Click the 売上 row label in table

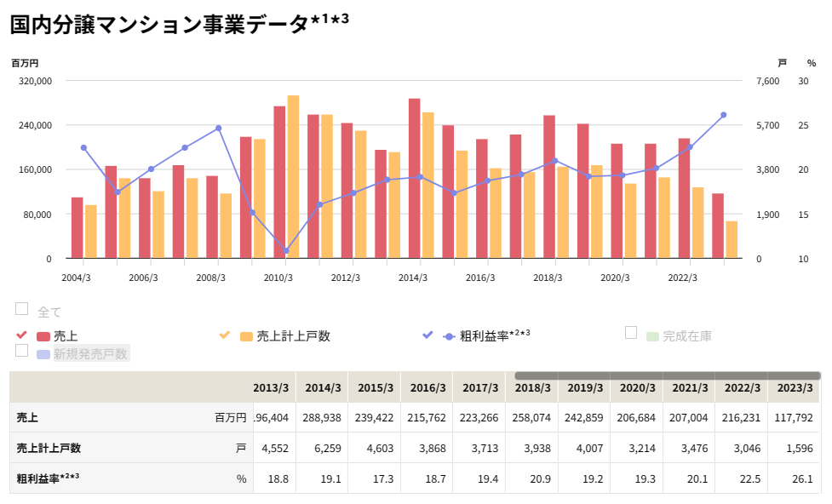27,417
